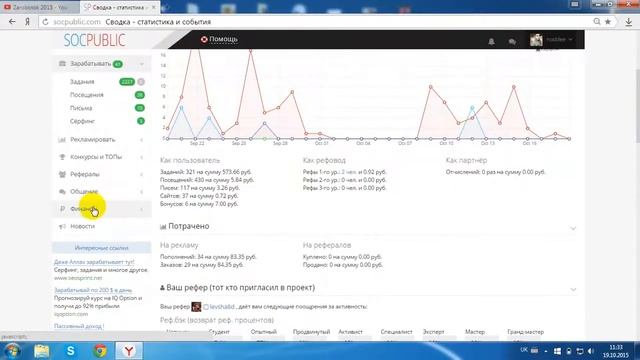Click the 'Бонусов: 6 на сумму 7.00 руб.' line
The height and width of the screenshot is (360, 640).
tap(199, 204)
